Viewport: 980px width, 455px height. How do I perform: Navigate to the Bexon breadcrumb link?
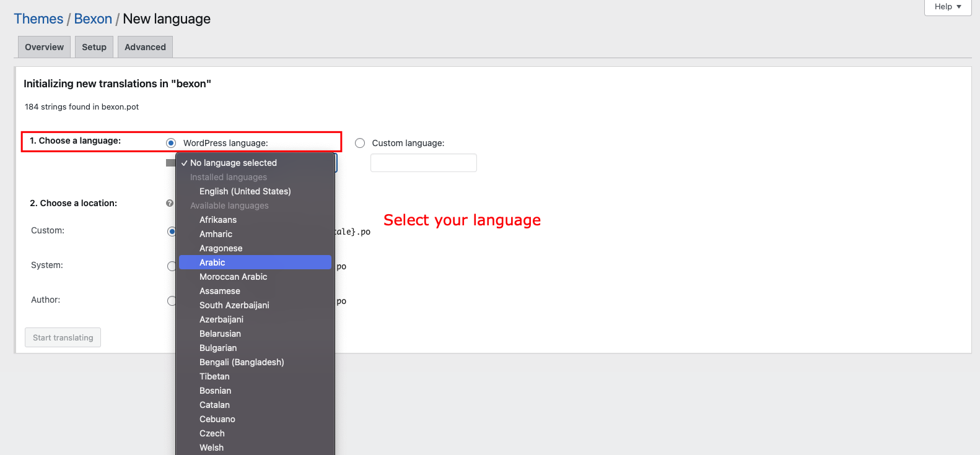(x=93, y=19)
